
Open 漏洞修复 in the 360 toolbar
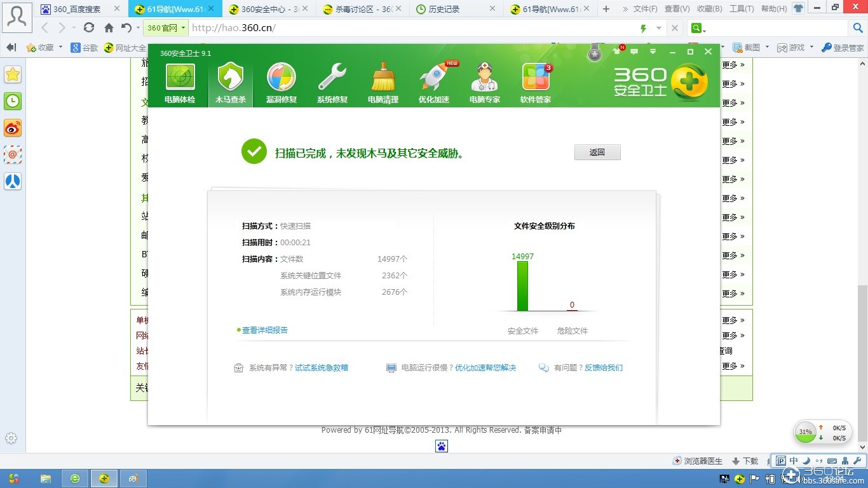point(281,84)
